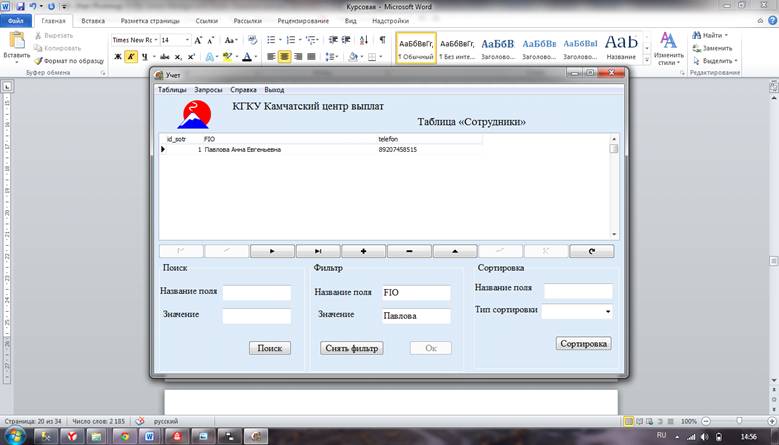Image resolution: width=779 pixels, height=445 pixels.
Task: Click the edit record triangle button
Action: coord(455,252)
